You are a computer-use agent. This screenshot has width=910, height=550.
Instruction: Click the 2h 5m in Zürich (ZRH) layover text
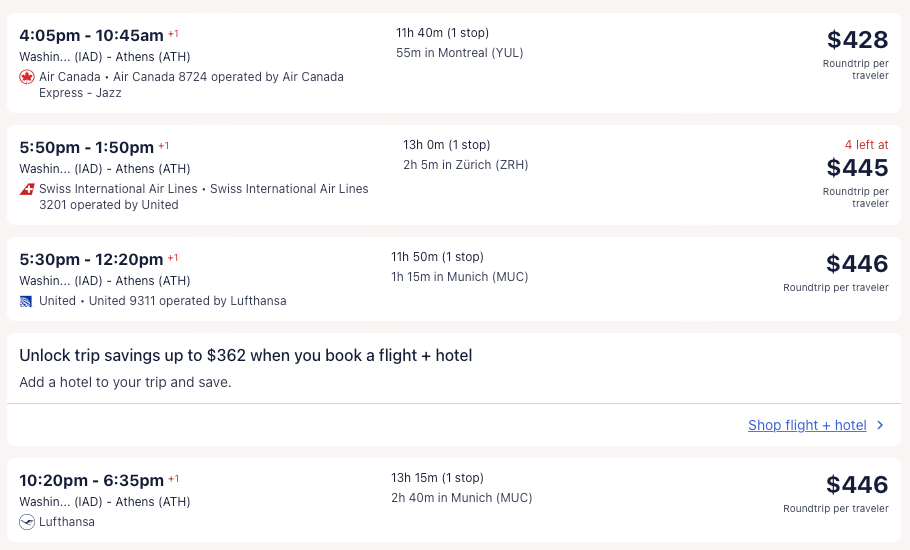pos(465,165)
